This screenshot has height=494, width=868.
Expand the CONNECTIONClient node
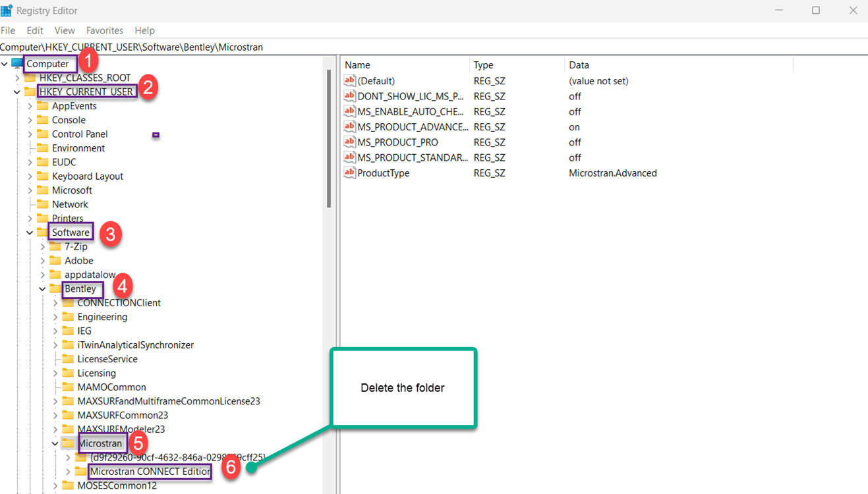click(x=55, y=302)
